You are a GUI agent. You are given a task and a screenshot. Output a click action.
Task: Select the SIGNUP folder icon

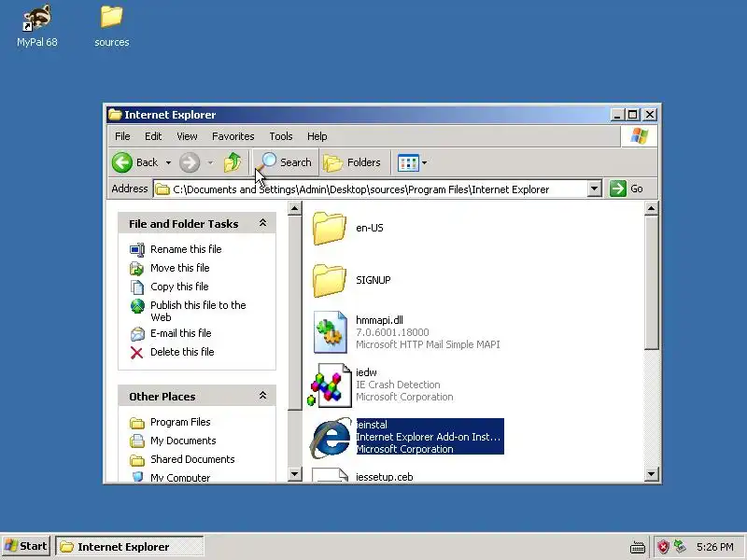(x=330, y=281)
